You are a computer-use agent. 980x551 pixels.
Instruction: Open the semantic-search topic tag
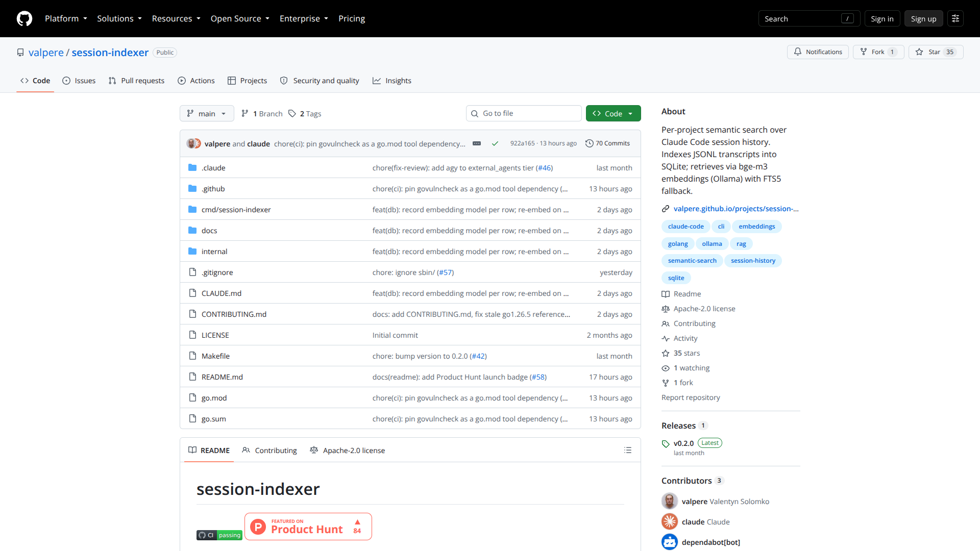pyautogui.click(x=692, y=261)
